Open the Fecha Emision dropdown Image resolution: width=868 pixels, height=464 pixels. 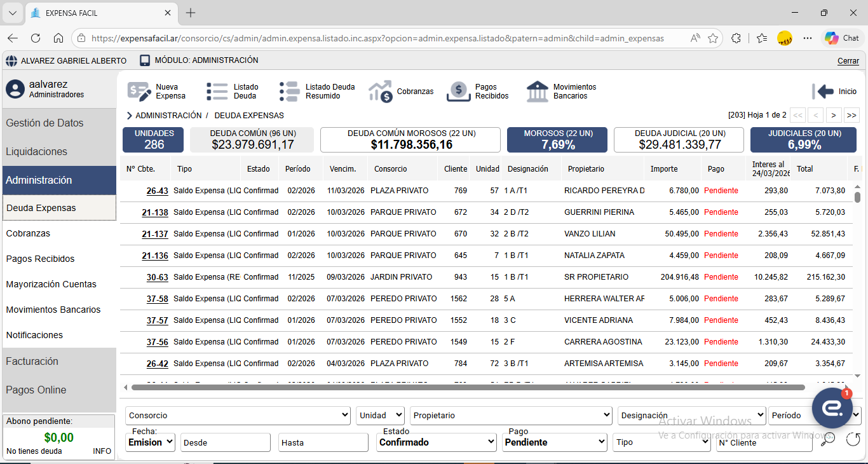point(150,442)
